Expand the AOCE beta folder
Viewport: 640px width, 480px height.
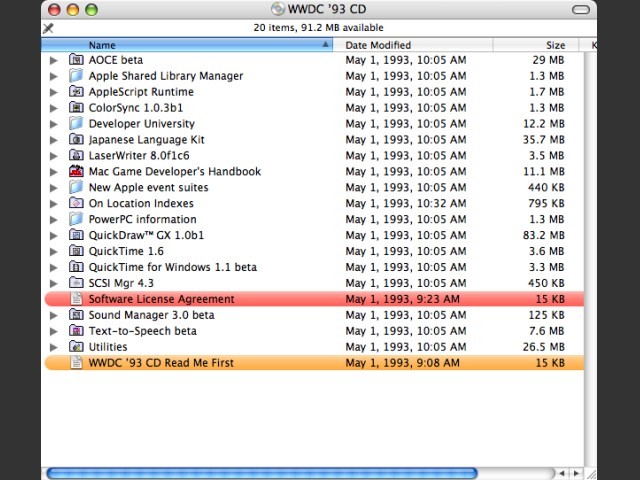pos(53,60)
